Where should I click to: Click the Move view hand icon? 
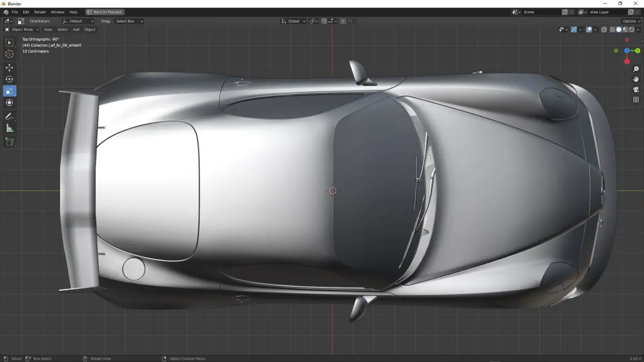click(x=636, y=79)
